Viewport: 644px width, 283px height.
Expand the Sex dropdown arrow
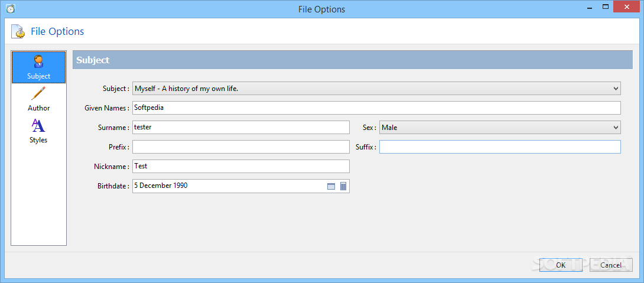pos(616,128)
